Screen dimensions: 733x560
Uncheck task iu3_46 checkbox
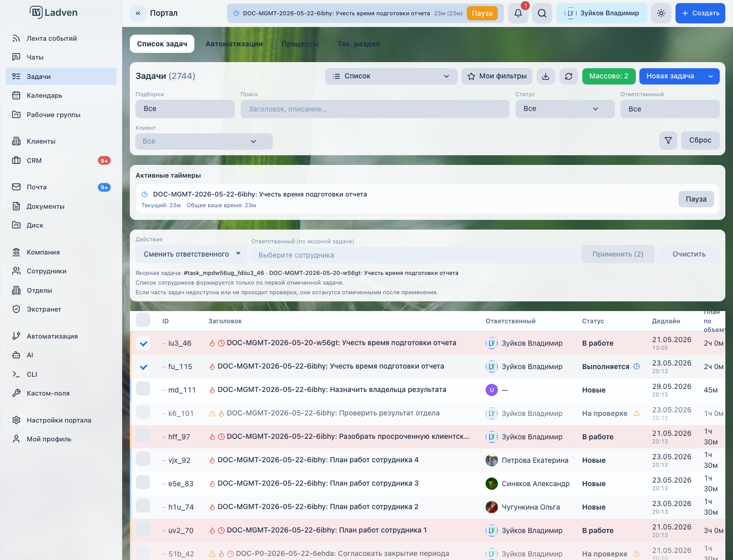(144, 343)
